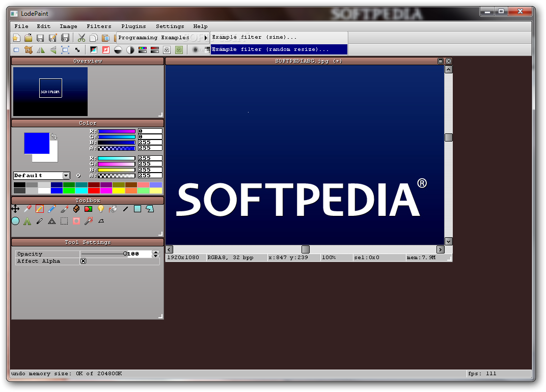Open the Default palette dropdown

tap(66, 176)
